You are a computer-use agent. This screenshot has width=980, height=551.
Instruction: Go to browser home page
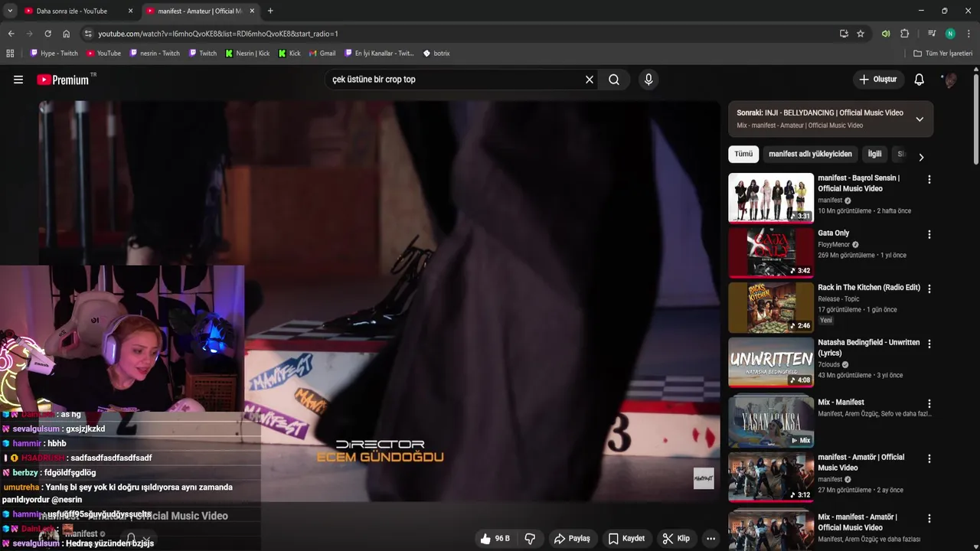click(66, 34)
